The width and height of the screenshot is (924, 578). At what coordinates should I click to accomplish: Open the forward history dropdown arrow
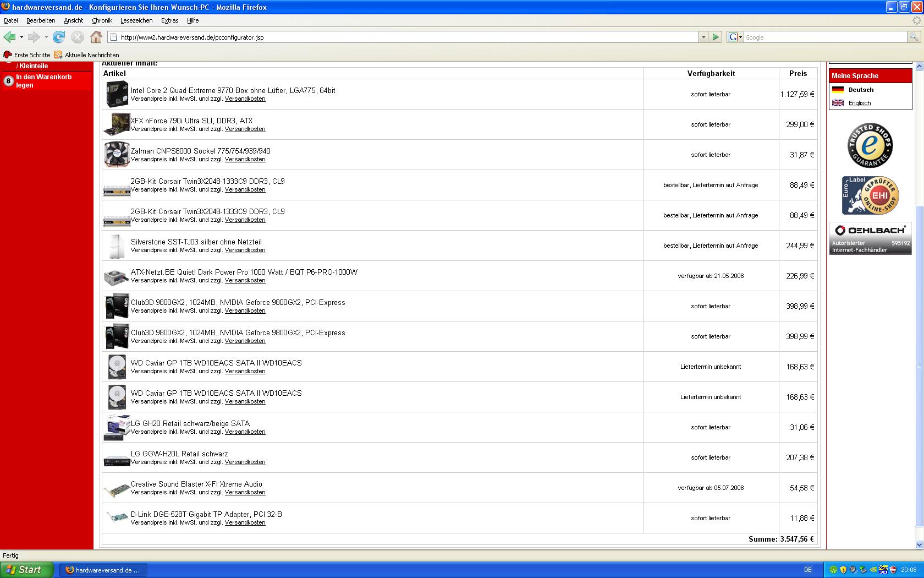46,37
